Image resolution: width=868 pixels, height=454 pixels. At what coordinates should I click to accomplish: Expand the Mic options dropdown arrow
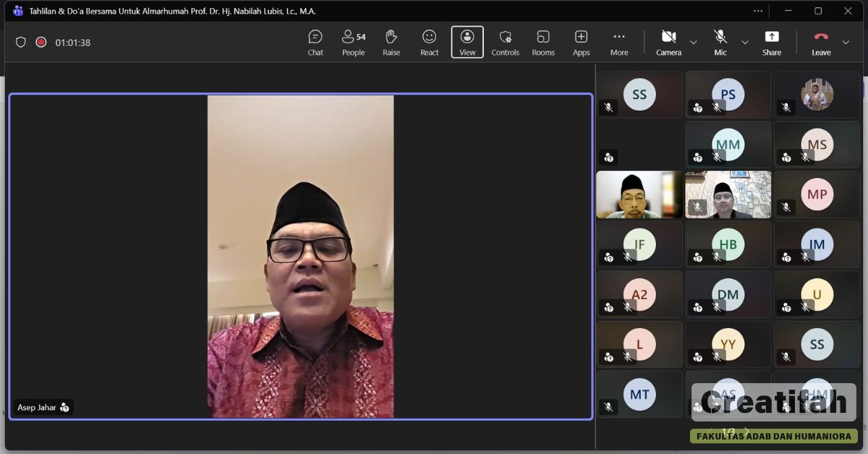[745, 43]
